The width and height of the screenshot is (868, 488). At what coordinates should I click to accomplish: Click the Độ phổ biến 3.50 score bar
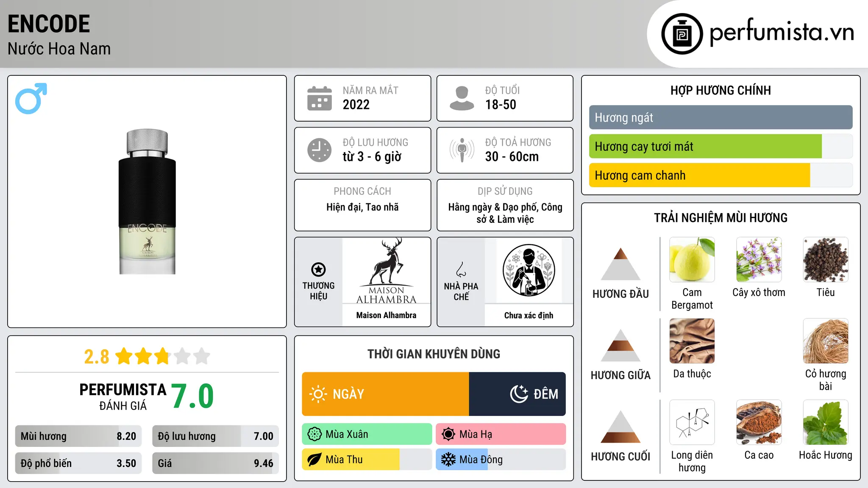point(78,463)
